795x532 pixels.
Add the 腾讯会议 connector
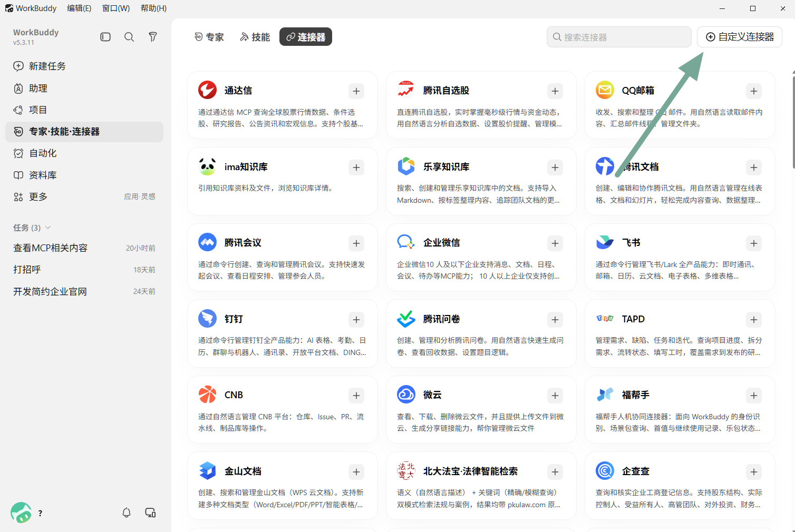(x=356, y=243)
